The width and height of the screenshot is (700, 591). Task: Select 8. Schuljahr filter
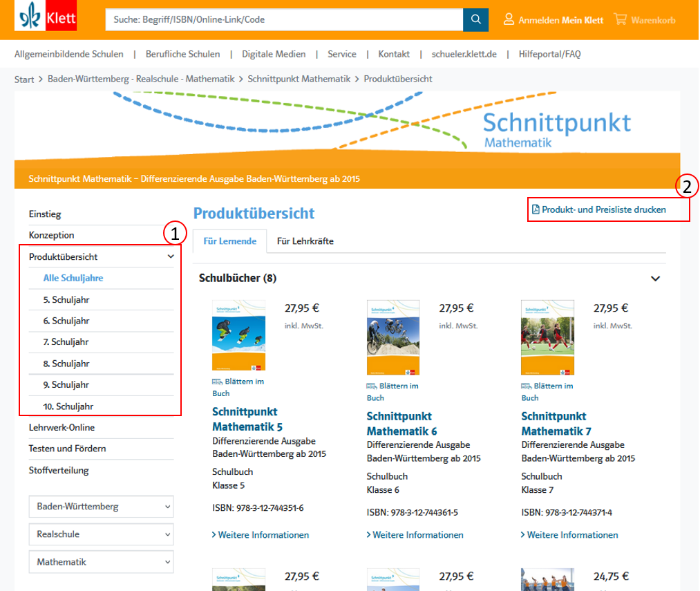pyautogui.click(x=66, y=364)
